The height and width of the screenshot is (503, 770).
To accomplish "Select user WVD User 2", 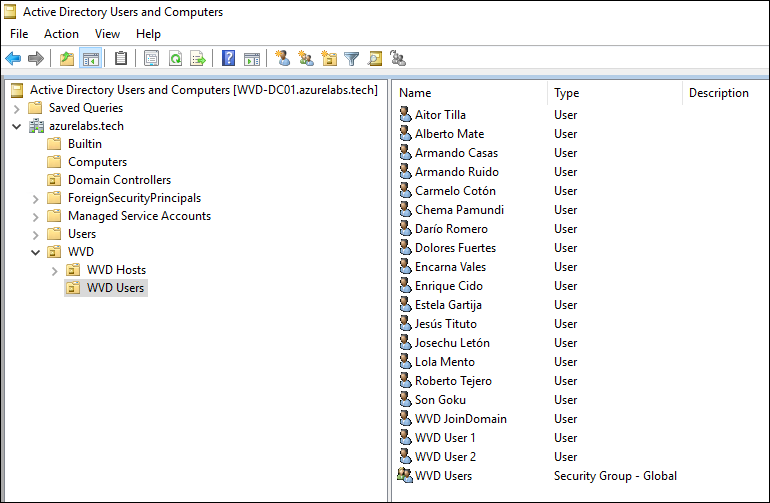I will tap(445, 456).
